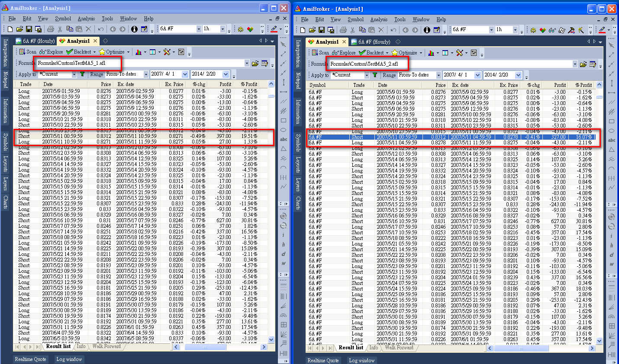
Task: Click line color pencil swatch in left window
Action: click(274, 29)
